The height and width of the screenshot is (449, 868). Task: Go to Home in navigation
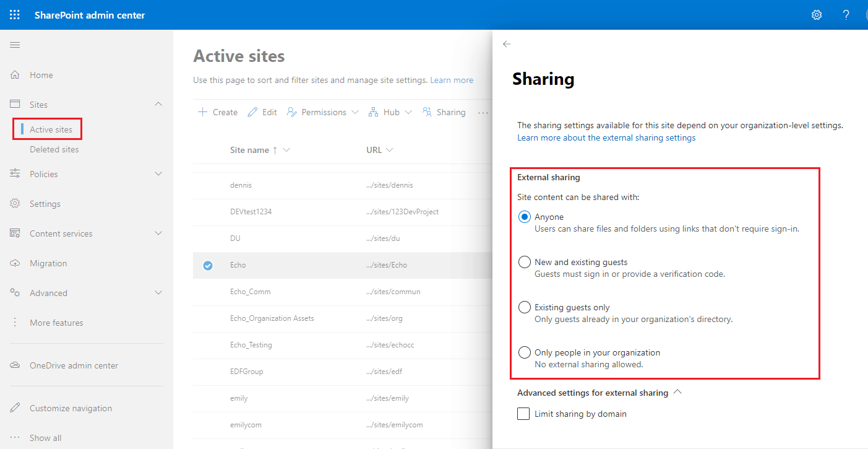(x=41, y=75)
